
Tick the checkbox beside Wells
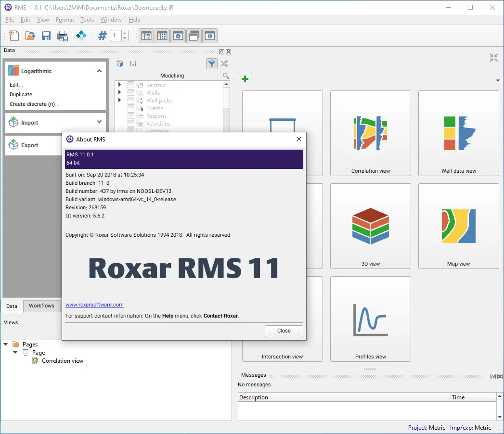(x=131, y=92)
